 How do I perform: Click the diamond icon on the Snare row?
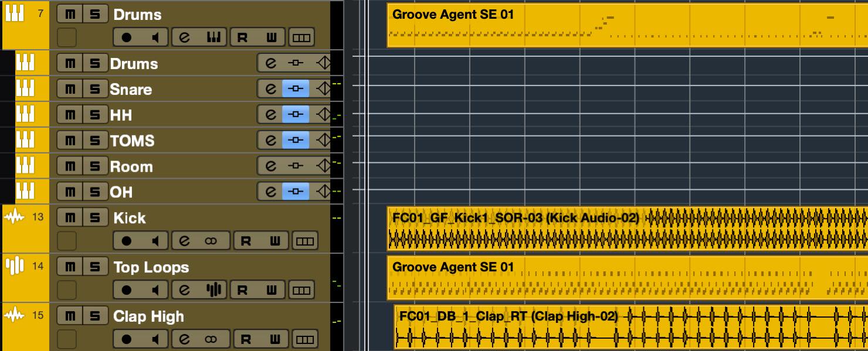pyautogui.click(x=322, y=89)
